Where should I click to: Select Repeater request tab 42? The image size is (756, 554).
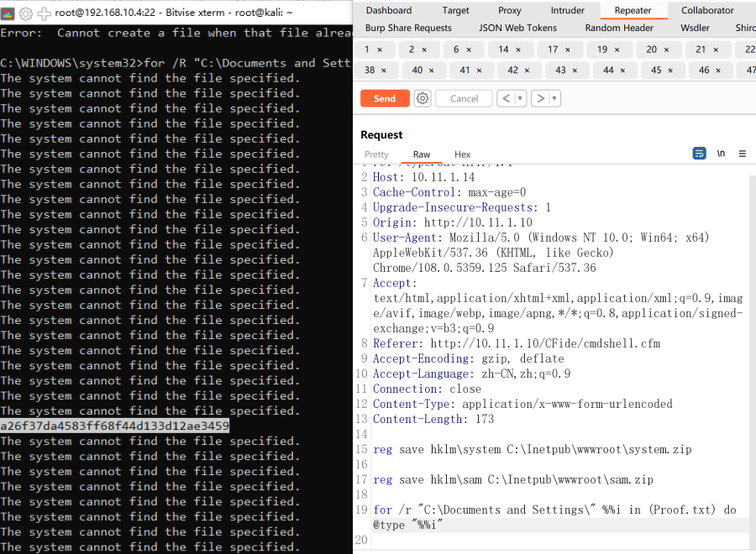(x=512, y=71)
